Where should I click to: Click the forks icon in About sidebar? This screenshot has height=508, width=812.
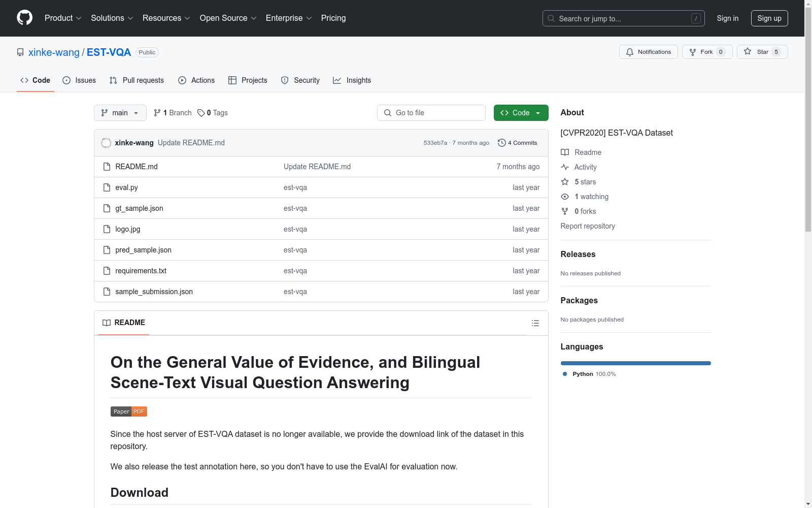(565, 211)
